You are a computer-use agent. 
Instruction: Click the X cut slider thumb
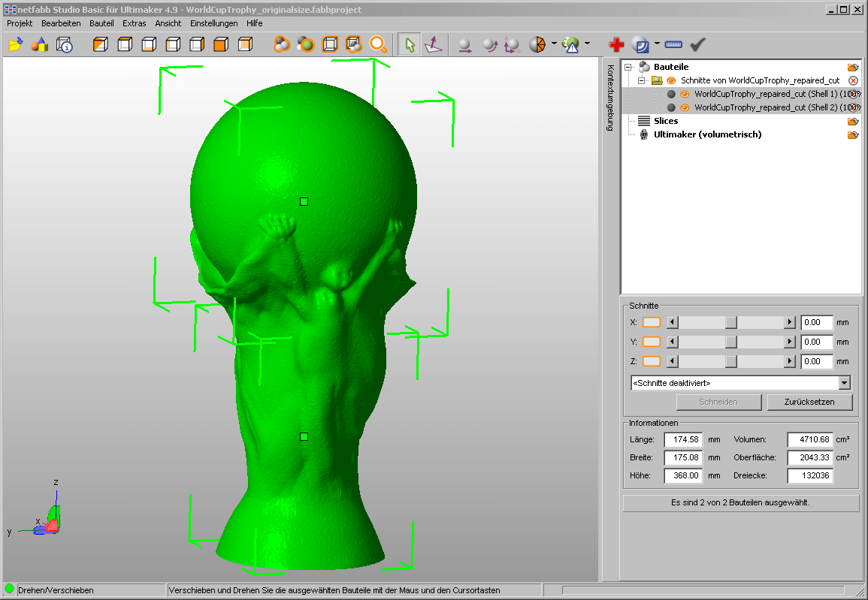[731, 322]
